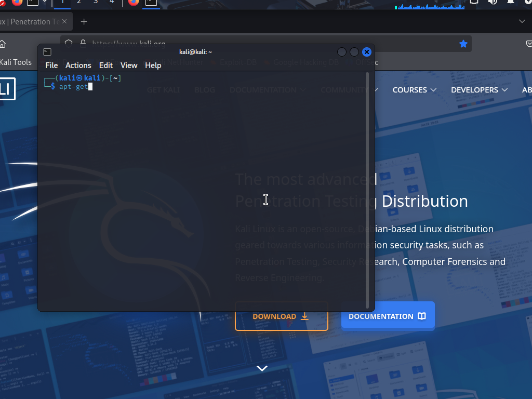This screenshot has height=399, width=532.
Task: Open notifications bell in the system tray
Action: (x=510, y=2)
